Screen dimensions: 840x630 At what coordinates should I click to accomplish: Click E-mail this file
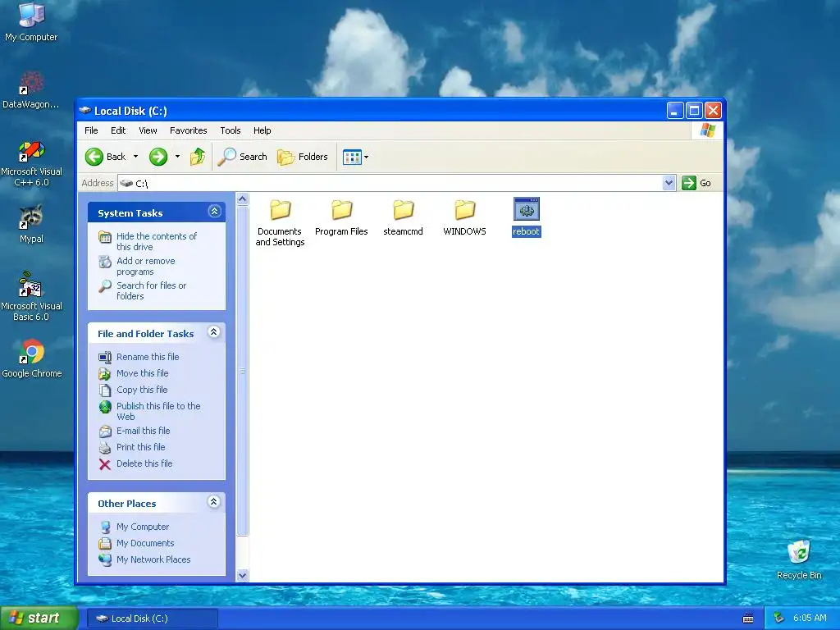[143, 431]
